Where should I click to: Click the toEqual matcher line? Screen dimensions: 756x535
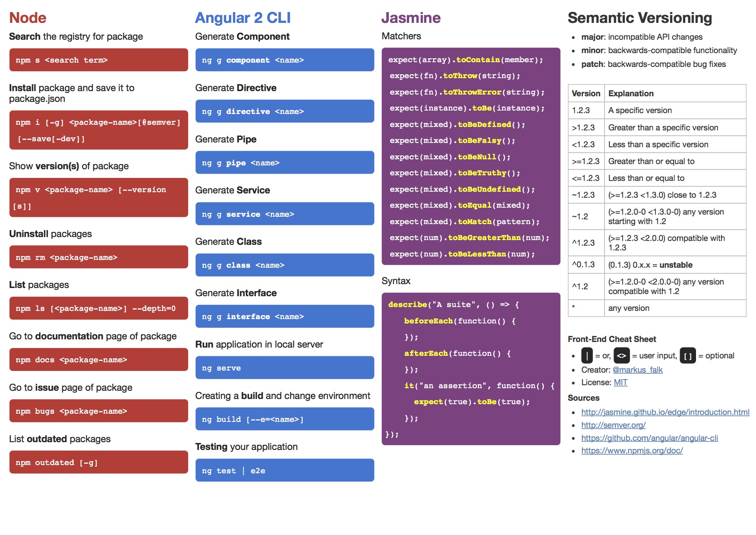[x=460, y=206]
